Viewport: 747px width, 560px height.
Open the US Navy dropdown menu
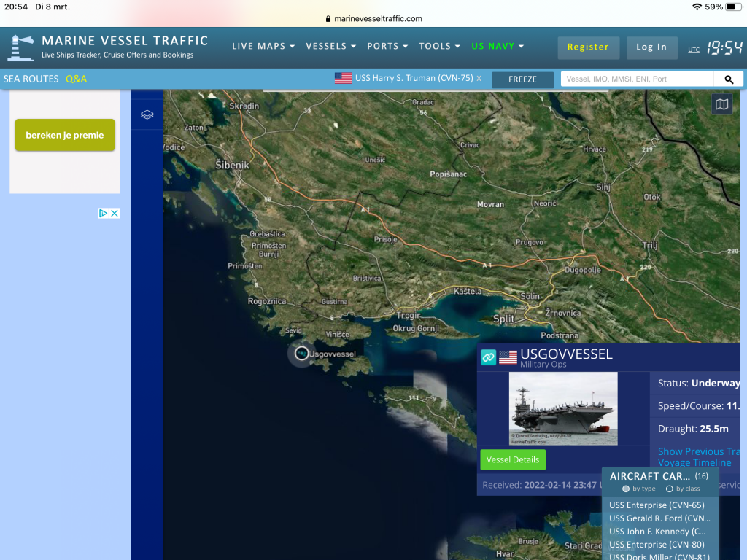pyautogui.click(x=498, y=47)
